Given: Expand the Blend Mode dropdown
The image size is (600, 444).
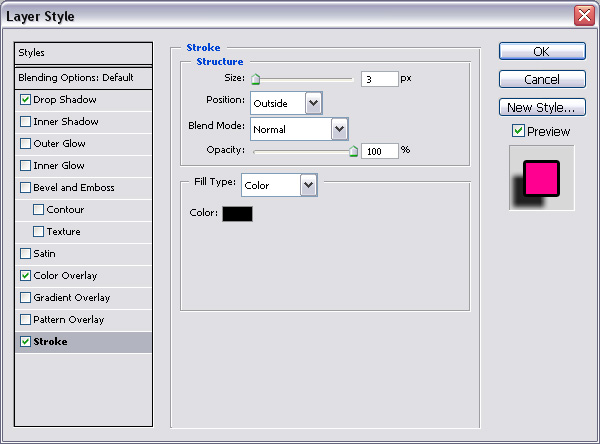Looking at the screenshot, I should [x=339, y=128].
